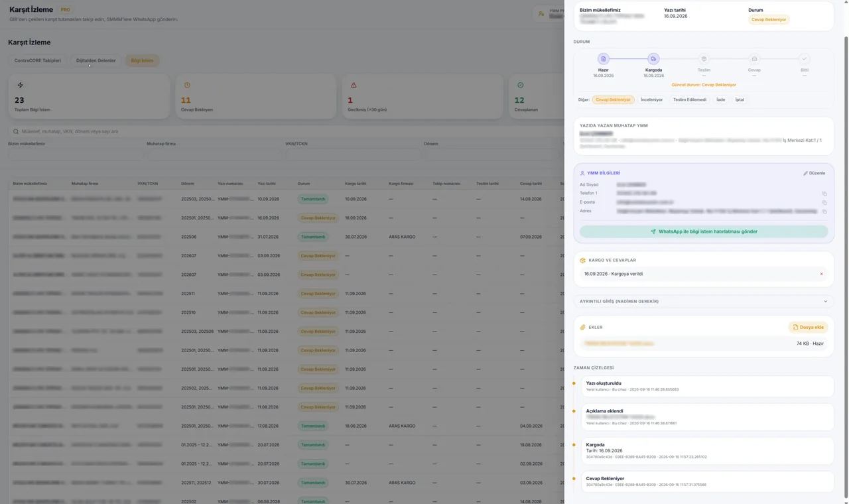The image size is (849, 504).
Task: Open the ContraCORE Takipleri tab
Action: point(38,60)
